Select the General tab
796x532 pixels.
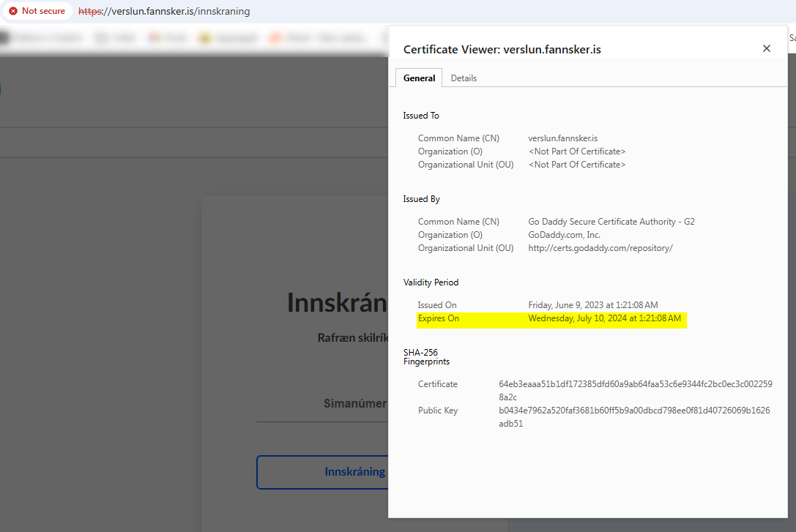(x=419, y=78)
